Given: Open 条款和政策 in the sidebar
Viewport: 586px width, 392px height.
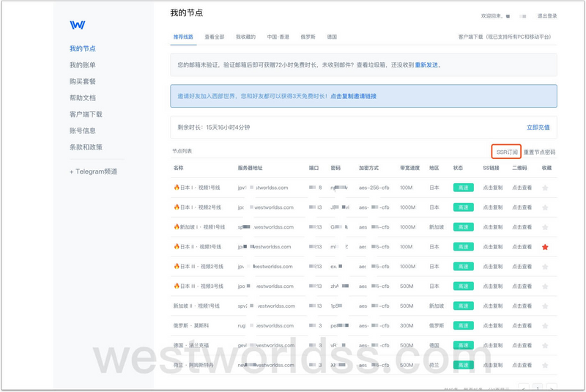Looking at the screenshot, I should [86, 147].
